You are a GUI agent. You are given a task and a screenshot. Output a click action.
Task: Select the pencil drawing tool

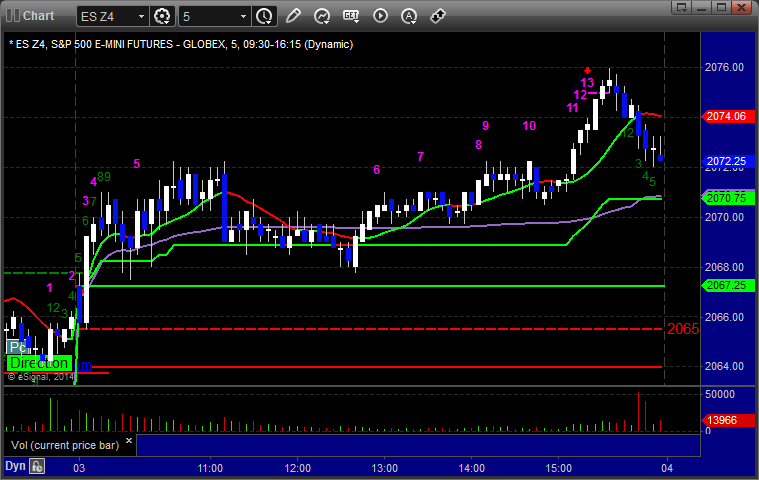pyautogui.click(x=293, y=16)
